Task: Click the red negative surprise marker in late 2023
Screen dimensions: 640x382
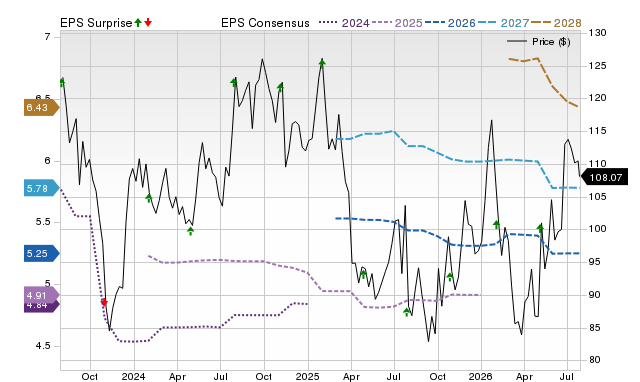Action: coord(104,302)
